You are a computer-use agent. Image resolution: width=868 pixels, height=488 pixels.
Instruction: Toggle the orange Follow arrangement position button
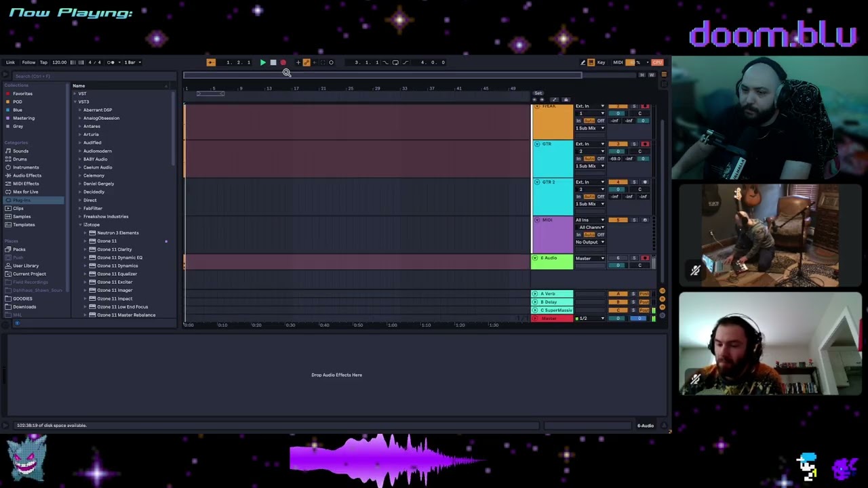[x=211, y=62]
